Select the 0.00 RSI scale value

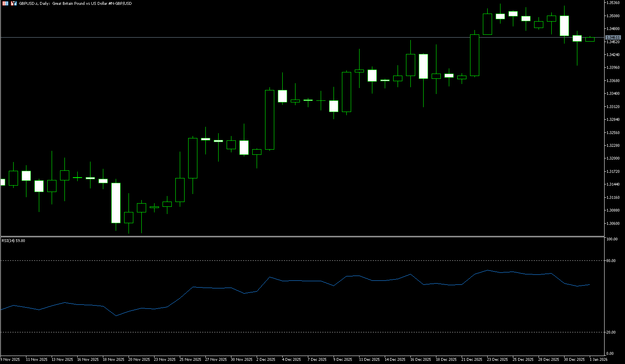click(610, 354)
